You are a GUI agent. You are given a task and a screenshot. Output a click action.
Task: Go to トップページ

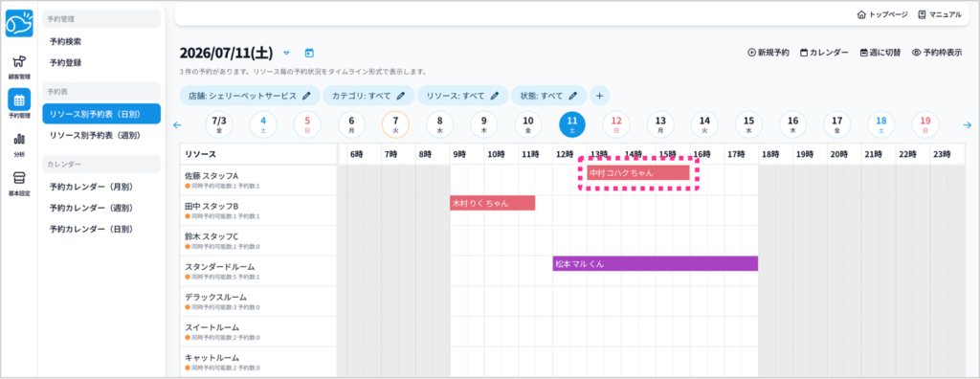pyautogui.click(x=881, y=14)
